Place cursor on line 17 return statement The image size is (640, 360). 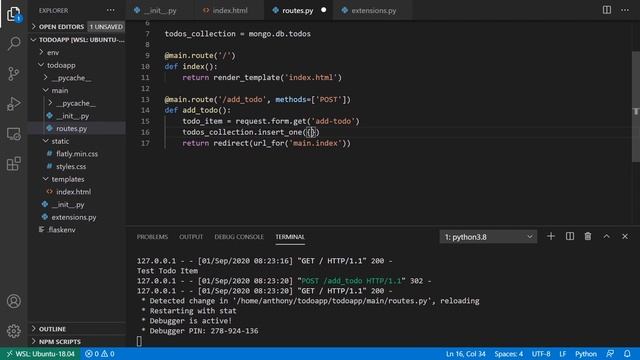[x=266, y=143]
